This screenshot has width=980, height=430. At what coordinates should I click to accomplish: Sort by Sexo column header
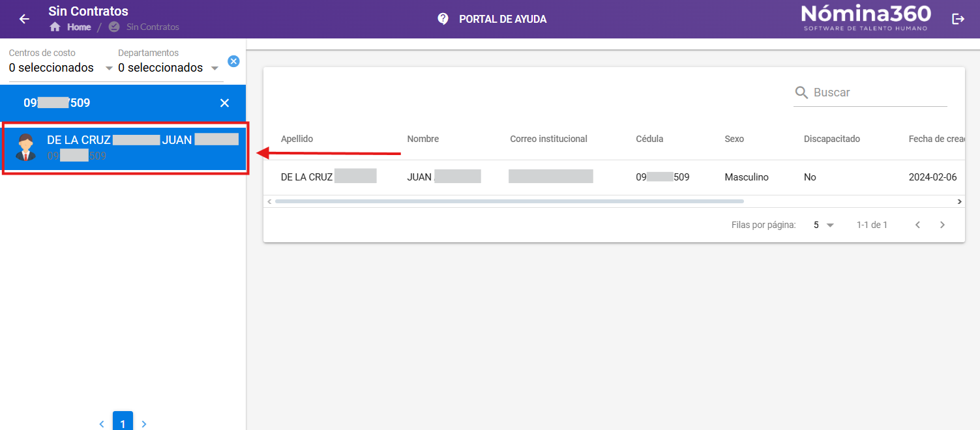coord(734,139)
